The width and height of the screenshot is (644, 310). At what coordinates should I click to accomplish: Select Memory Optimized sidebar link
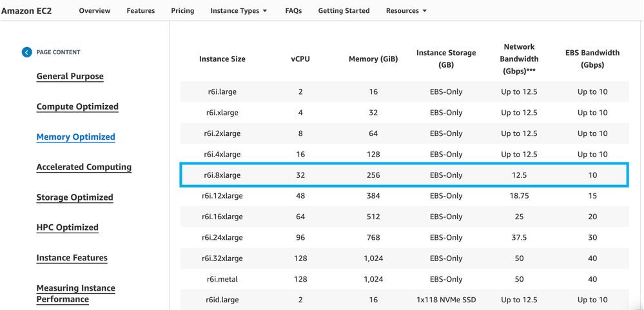pos(75,137)
